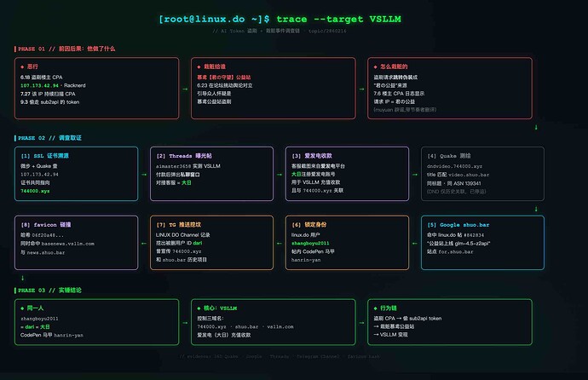The image size is (588, 380).
Task: Click the "7.27" IP scanning CPA line
Action: pyautogui.click(x=48, y=94)
